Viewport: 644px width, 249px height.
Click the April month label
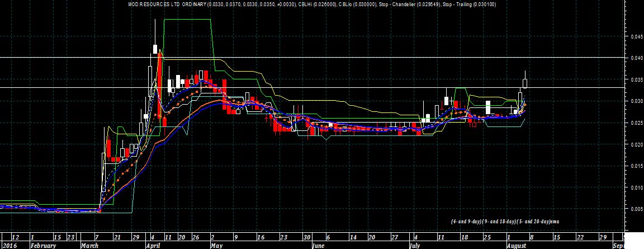154,245
